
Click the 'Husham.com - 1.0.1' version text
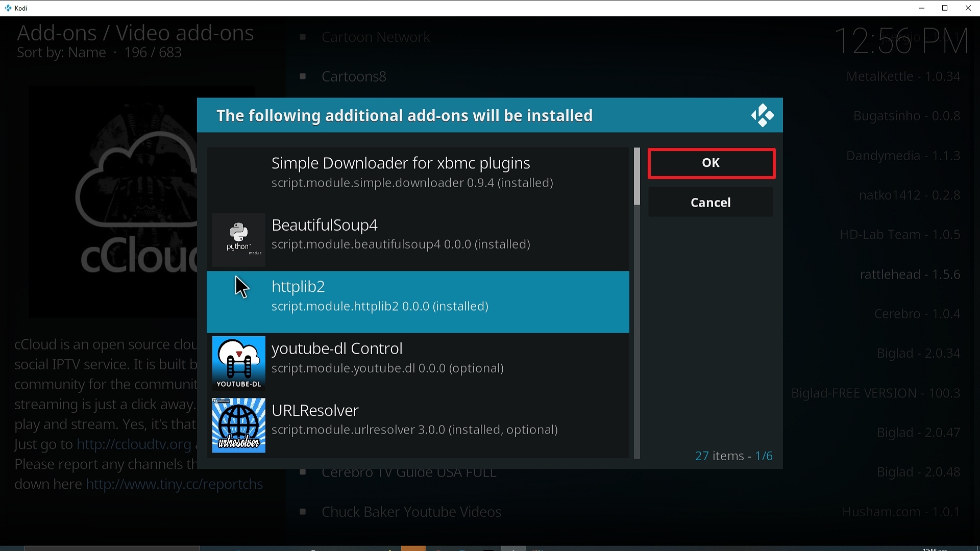(901, 512)
